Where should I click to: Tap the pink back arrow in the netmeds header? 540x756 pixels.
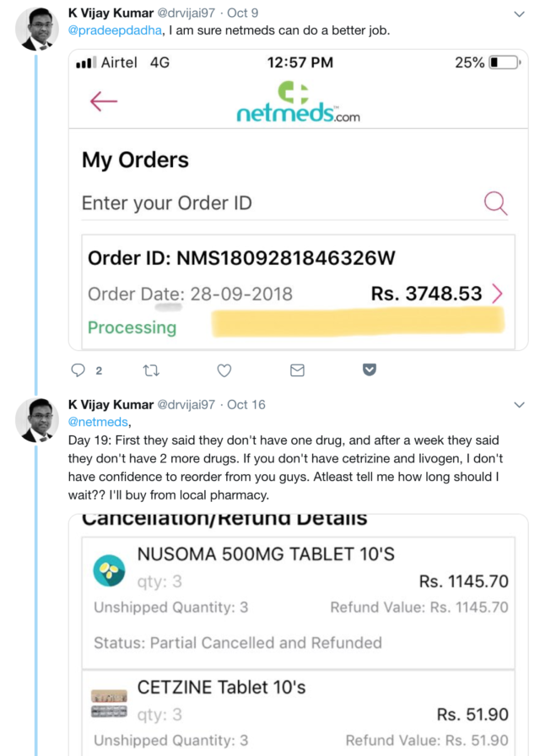(103, 102)
